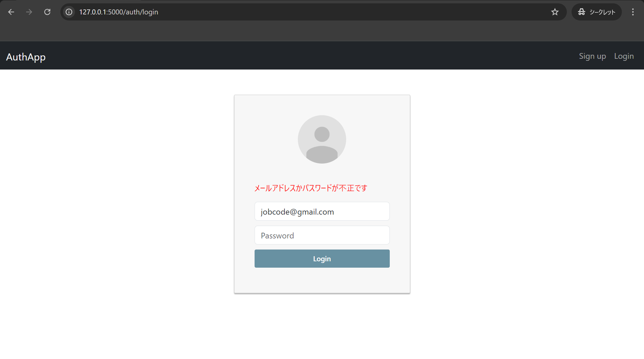
Task: Click inside the Password field
Action: (x=322, y=235)
